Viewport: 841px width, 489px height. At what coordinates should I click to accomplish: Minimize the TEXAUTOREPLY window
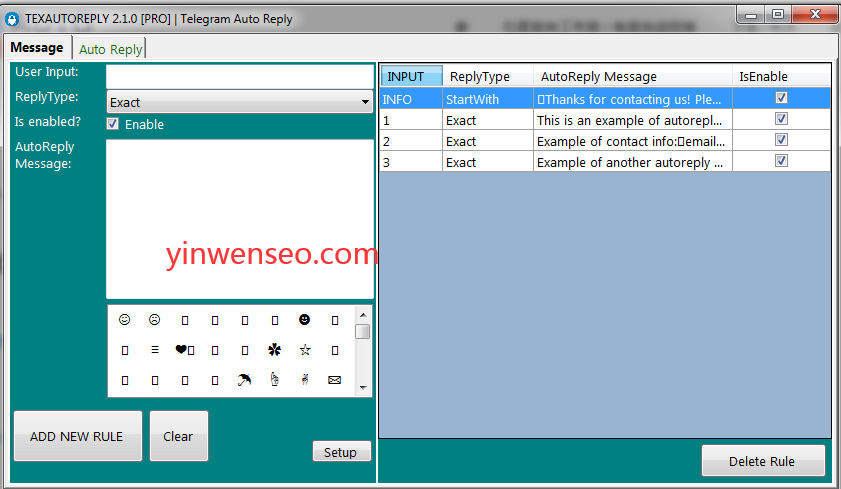coord(751,15)
